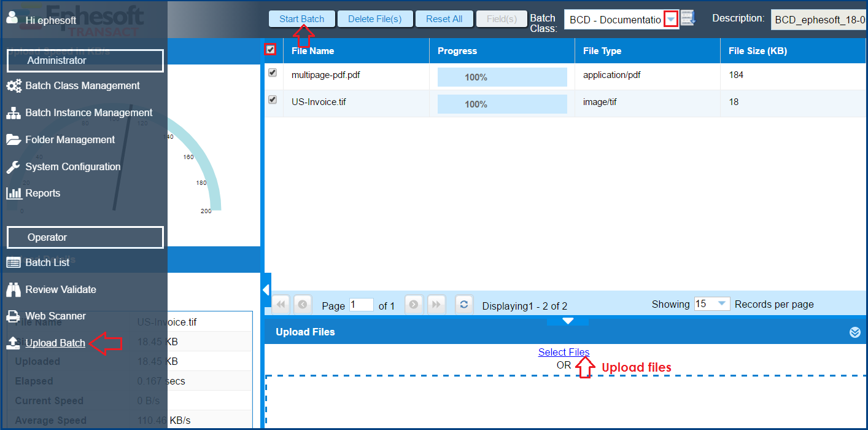Click the upload icon for Upload Batch
This screenshot has height=430, width=868.
click(14, 343)
